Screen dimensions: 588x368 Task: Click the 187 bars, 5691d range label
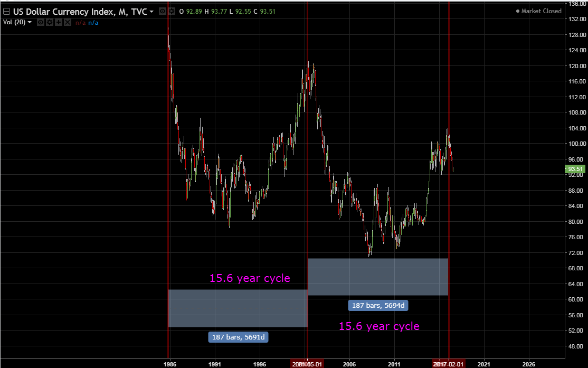click(x=238, y=337)
